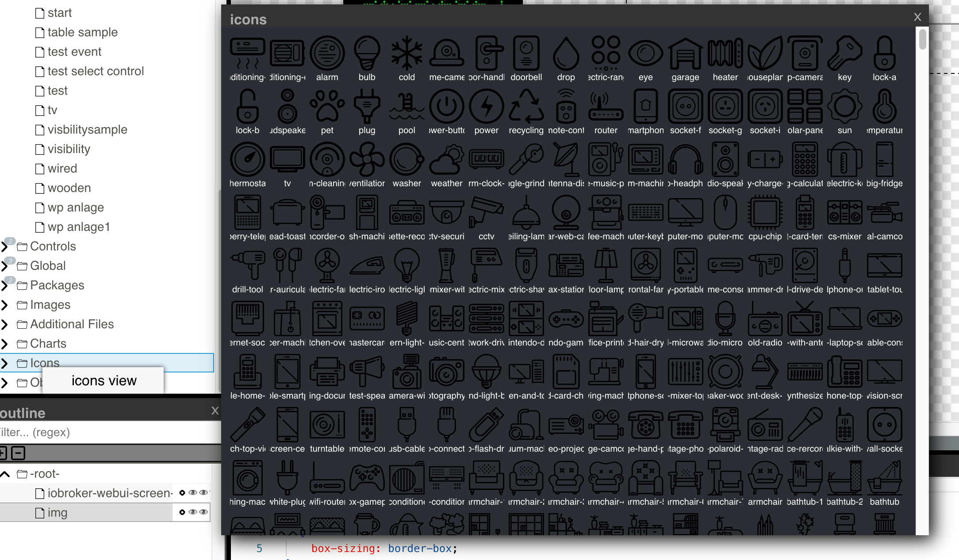Expand the Packages folder
This screenshot has width=959, height=560.
5,285
